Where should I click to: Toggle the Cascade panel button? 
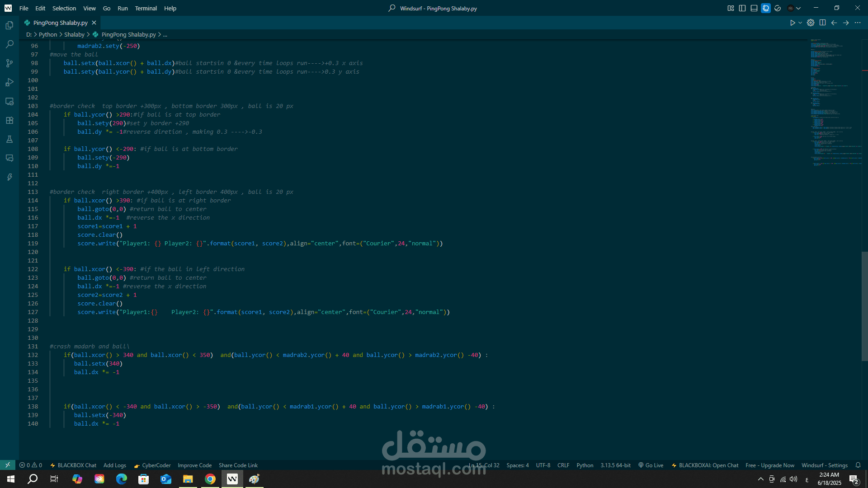tap(766, 8)
